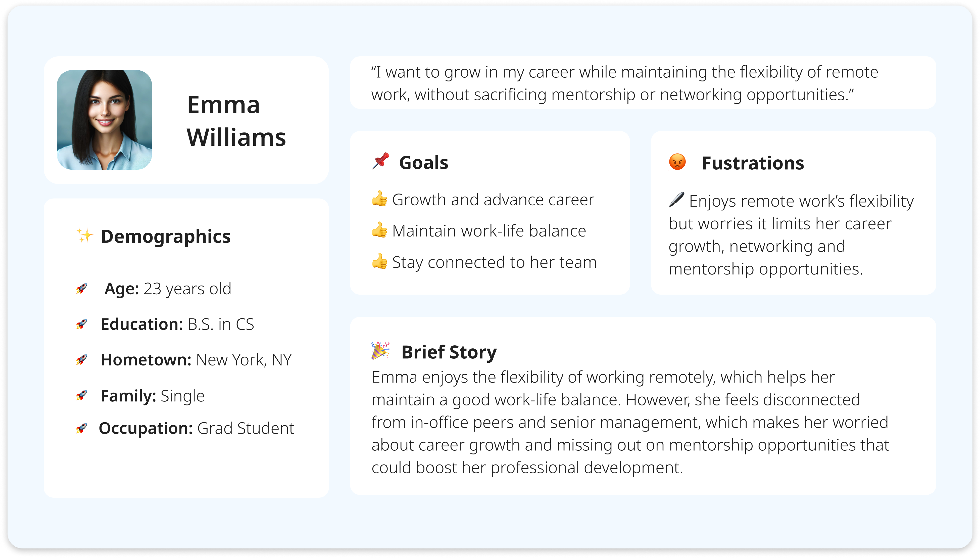
Task: Click the Demographics heading text
Action: [166, 237]
